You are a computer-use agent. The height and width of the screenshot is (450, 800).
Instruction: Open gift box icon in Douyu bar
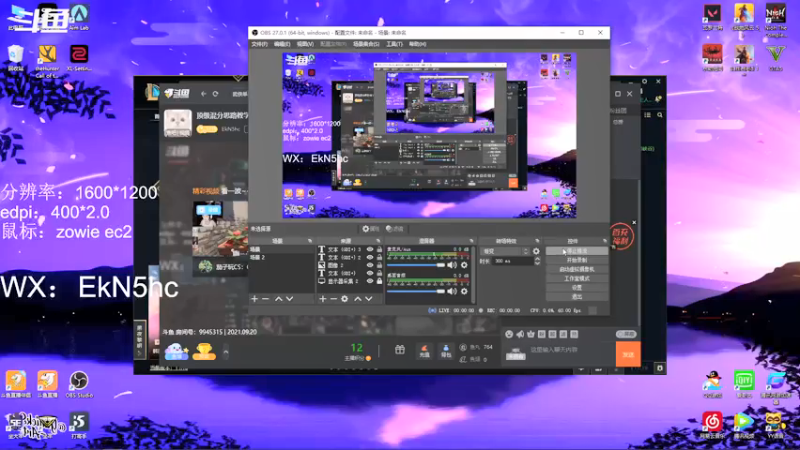400,349
